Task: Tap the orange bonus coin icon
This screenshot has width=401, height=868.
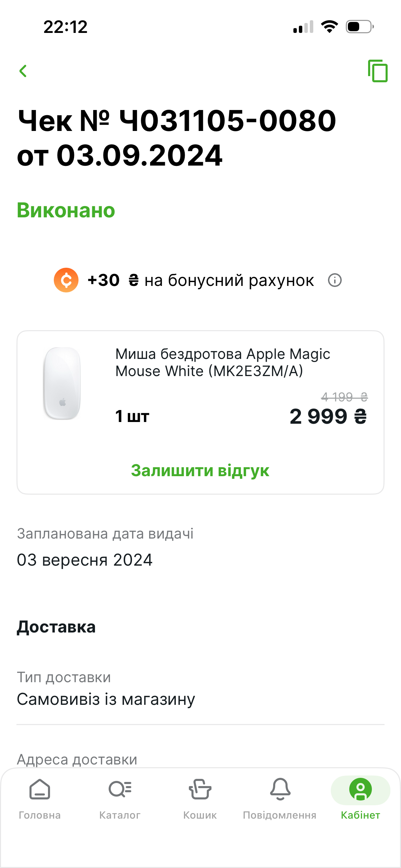Action: tap(66, 280)
